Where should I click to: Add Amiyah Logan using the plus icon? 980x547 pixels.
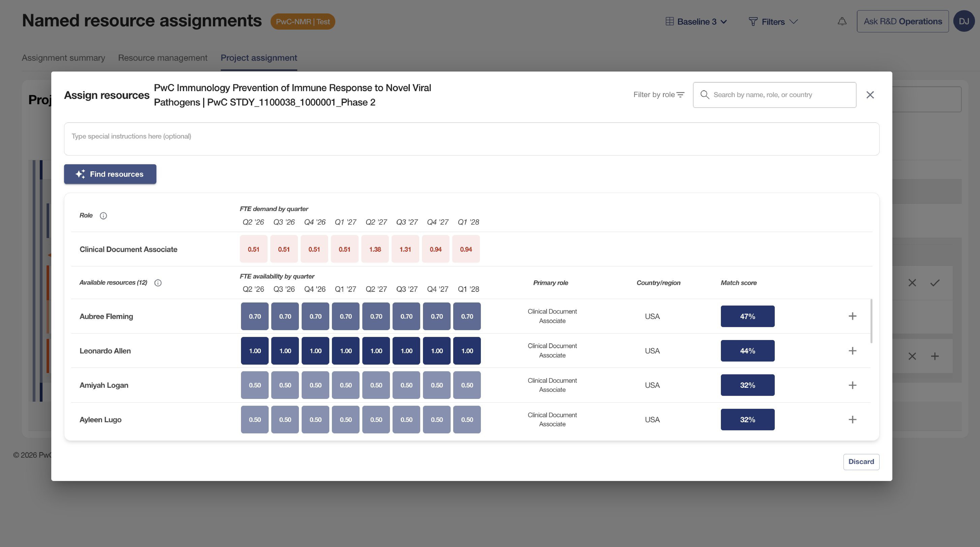852,385
